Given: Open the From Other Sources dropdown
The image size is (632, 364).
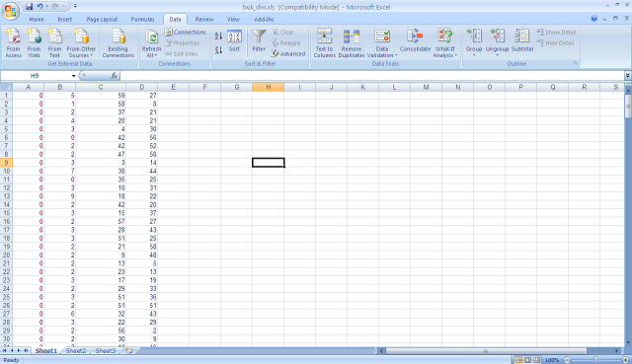Looking at the screenshot, I should (81, 42).
